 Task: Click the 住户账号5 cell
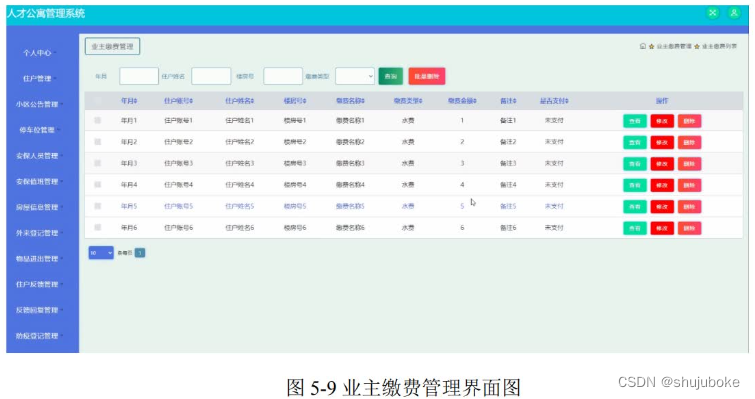(178, 206)
